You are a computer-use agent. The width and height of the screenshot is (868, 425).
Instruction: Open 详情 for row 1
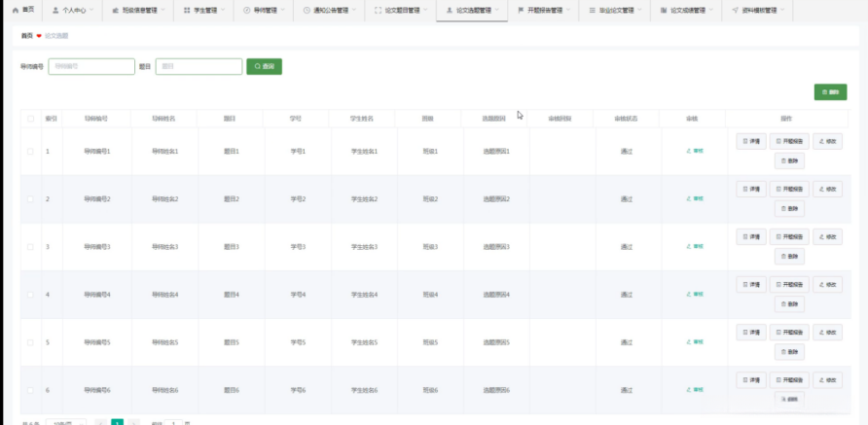[751, 142]
